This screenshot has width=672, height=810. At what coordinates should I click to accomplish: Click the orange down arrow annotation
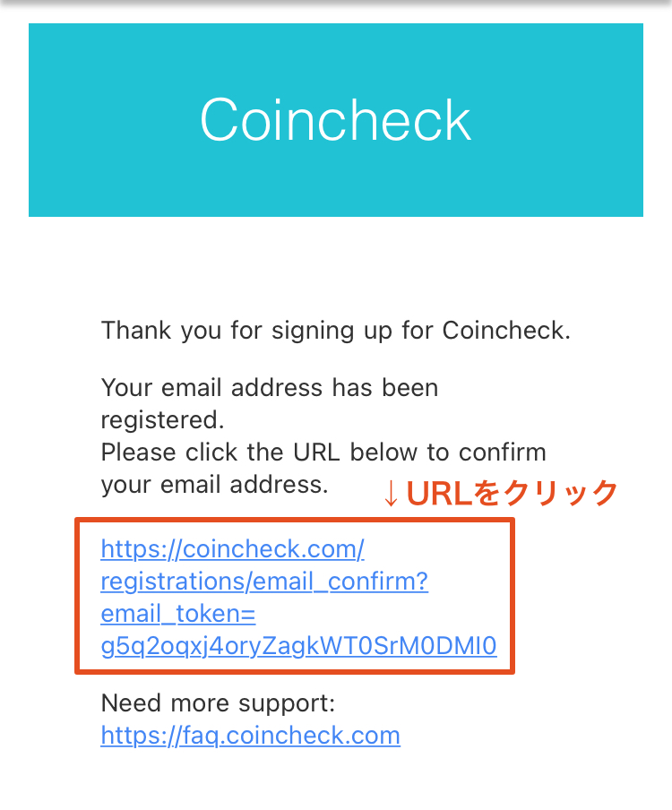[x=391, y=494]
